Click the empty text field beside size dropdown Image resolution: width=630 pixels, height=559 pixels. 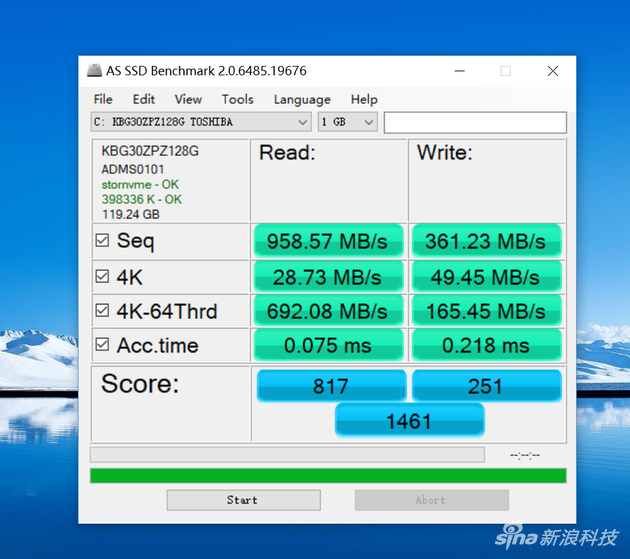click(x=475, y=122)
